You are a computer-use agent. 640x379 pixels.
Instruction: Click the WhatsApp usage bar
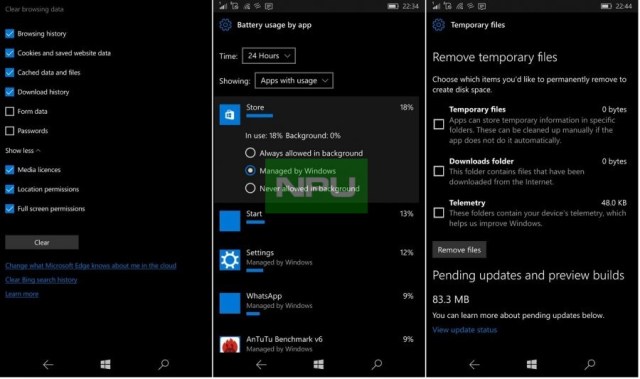click(253, 314)
